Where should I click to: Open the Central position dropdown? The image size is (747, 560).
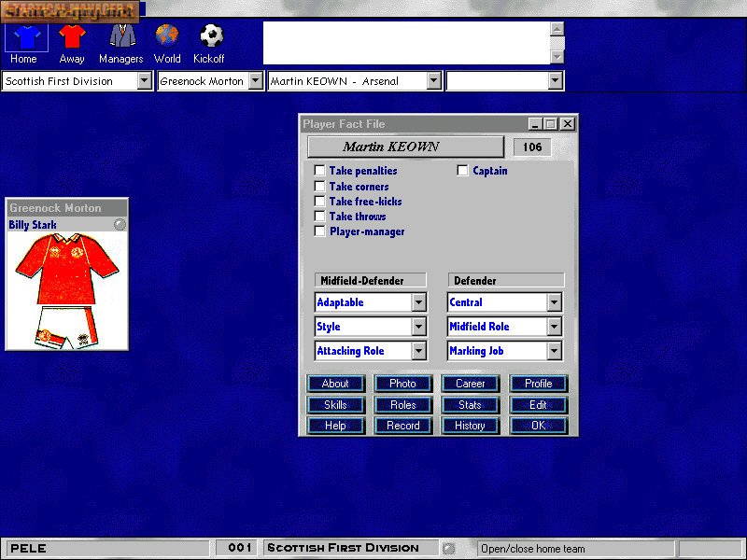click(x=554, y=302)
